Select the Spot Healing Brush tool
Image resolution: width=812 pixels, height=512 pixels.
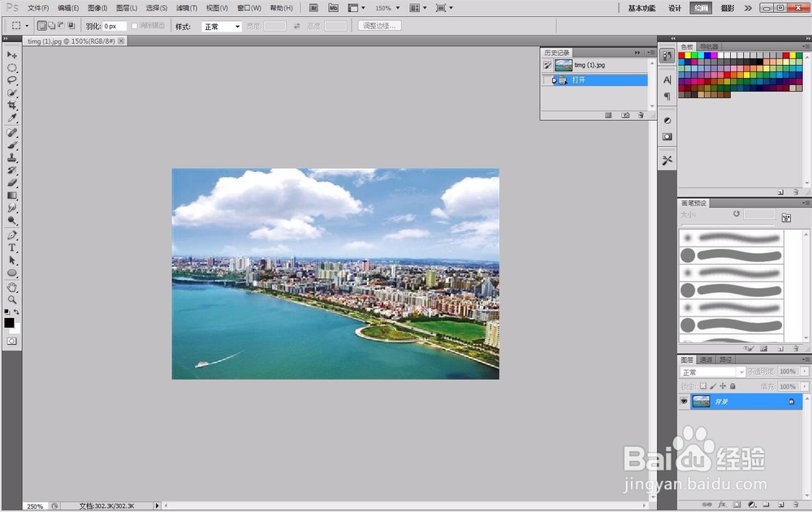(12, 132)
